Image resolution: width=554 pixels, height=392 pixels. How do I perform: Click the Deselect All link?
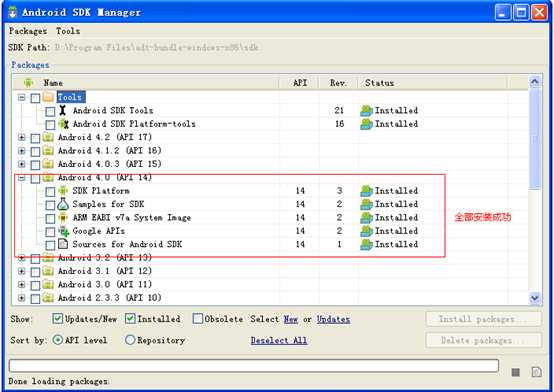pyautogui.click(x=279, y=340)
